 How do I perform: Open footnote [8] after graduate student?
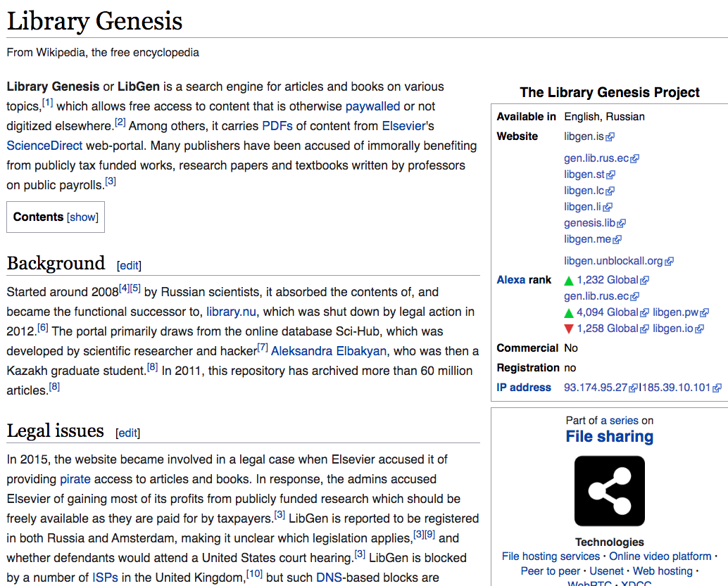tap(152, 367)
